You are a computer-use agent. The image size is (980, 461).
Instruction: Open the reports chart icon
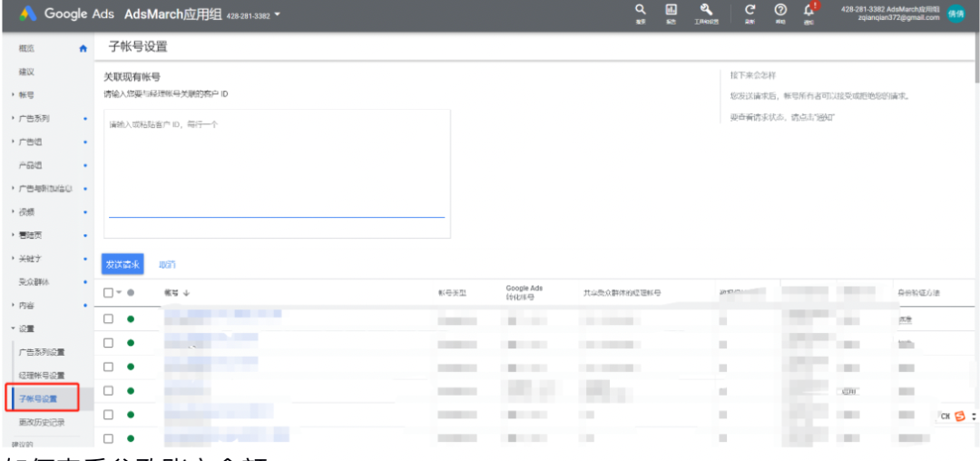pyautogui.click(x=671, y=11)
